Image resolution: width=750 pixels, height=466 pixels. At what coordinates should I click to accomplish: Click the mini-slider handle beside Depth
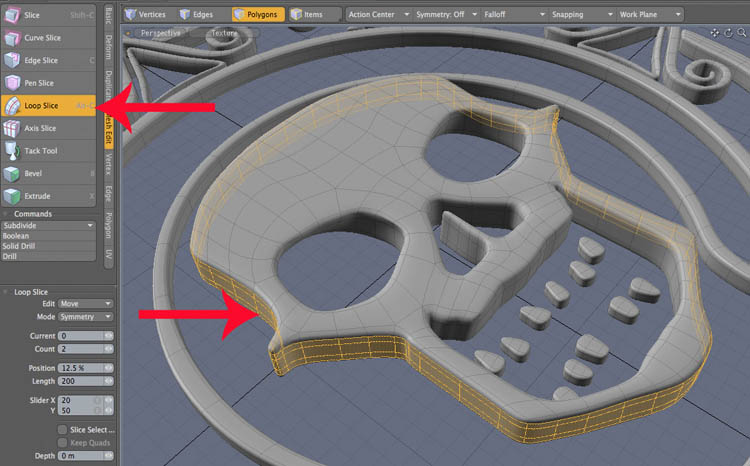(109, 455)
